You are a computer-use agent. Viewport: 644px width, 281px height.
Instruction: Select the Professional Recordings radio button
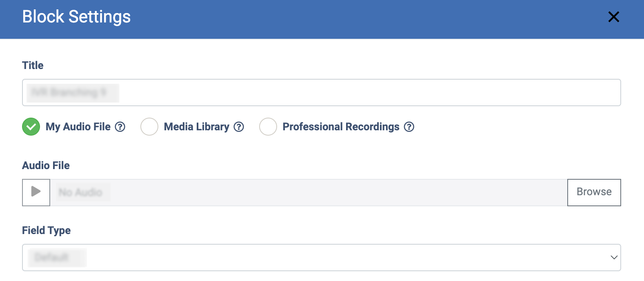tap(268, 127)
